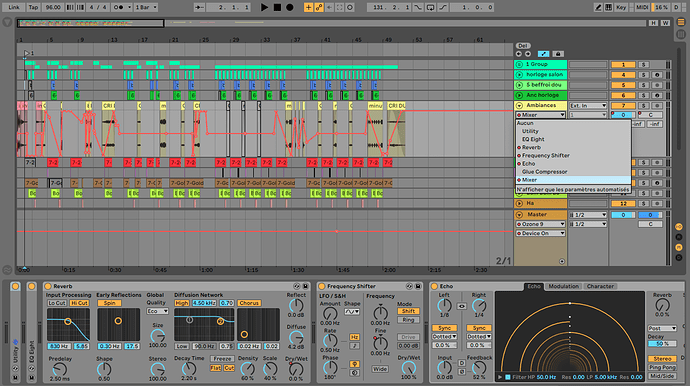690x386 pixels.
Task: Toggle Echo channel link icon
Action: pos(462,306)
